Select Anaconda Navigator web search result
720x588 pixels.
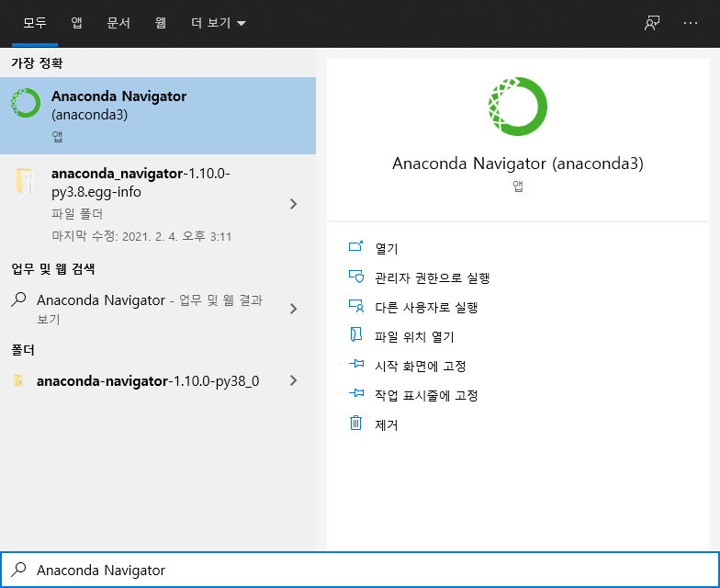point(158,309)
